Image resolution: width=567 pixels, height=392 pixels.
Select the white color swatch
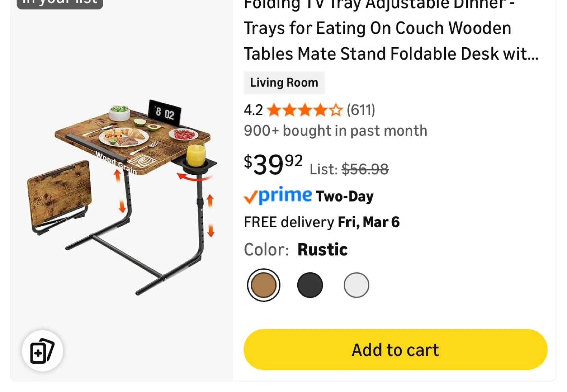click(x=356, y=285)
